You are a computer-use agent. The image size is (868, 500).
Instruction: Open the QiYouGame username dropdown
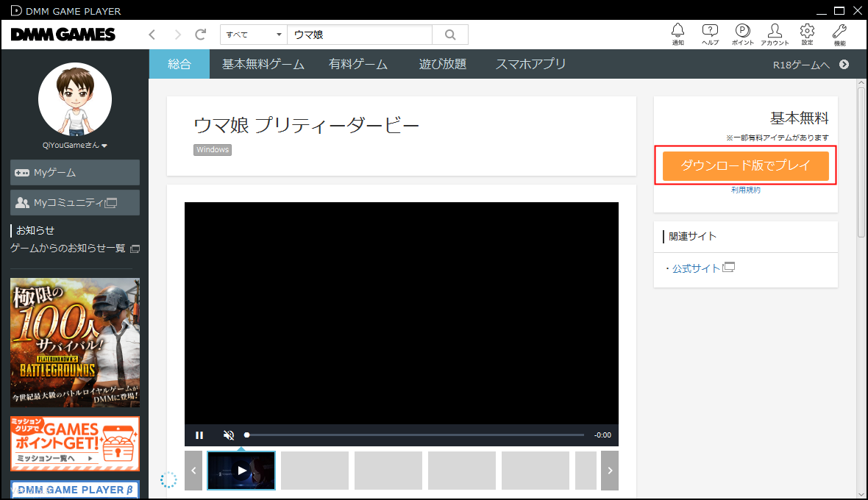tap(75, 146)
